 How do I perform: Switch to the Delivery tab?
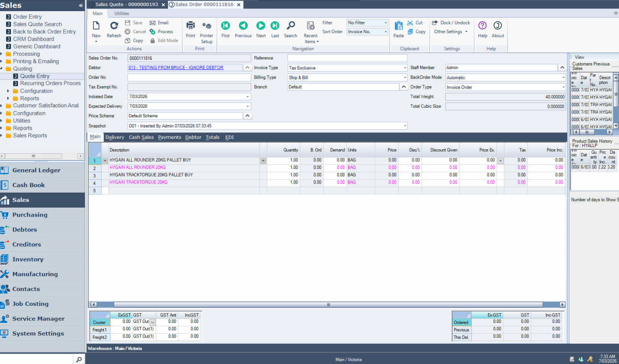coord(115,137)
